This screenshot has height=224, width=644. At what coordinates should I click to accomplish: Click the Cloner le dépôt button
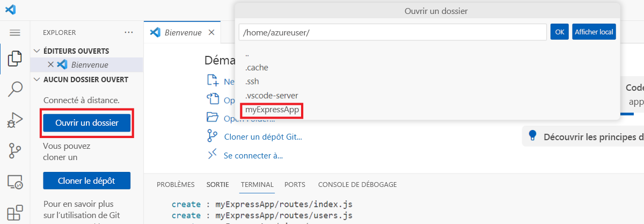[86, 180]
